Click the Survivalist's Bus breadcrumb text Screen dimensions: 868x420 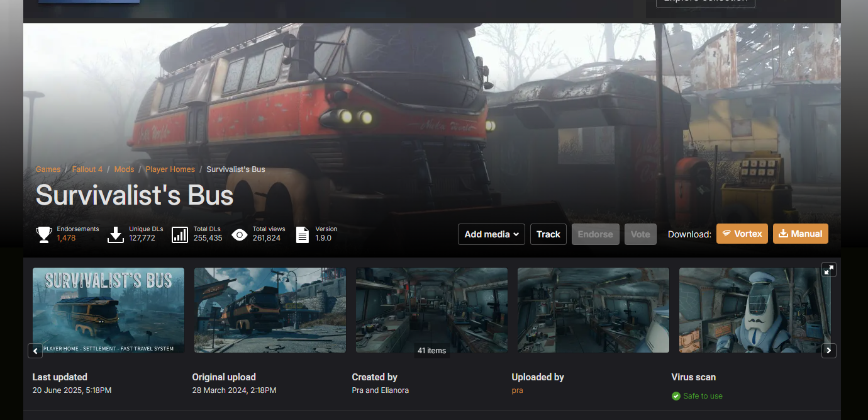click(x=236, y=169)
